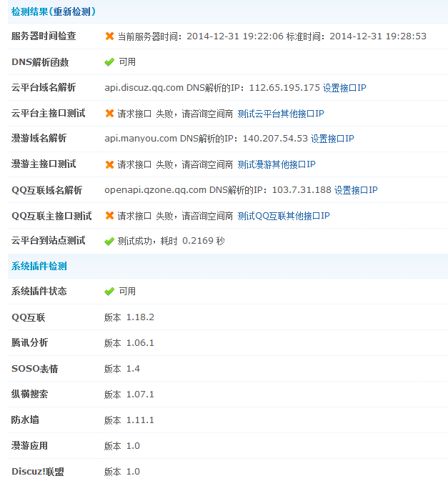Select the api.discuz.qq.com domain text
Screen dimensions: 448x481
tap(144, 88)
